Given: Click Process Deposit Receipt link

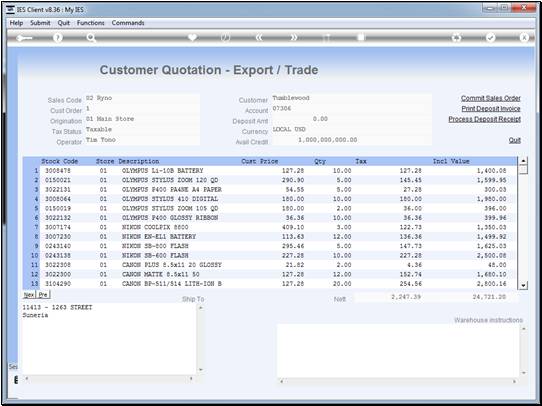Looking at the screenshot, I should (485, 119).
